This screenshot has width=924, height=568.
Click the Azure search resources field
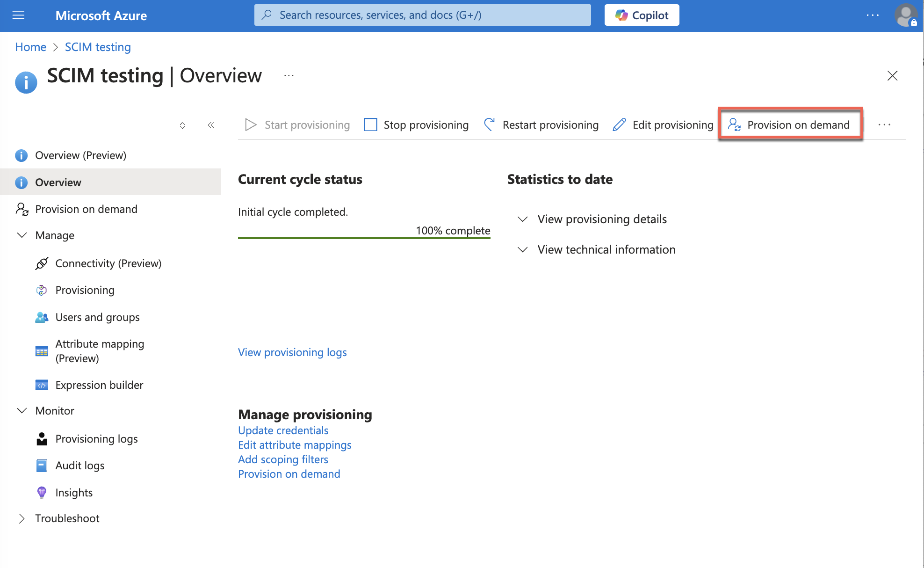click(422, 15)
